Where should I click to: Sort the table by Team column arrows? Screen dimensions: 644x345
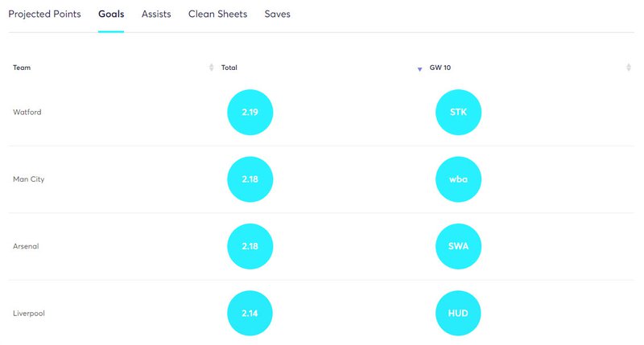click(x=211, y=68)
